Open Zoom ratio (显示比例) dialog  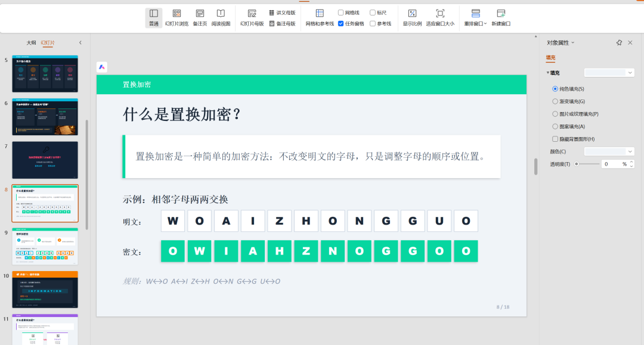pyautogui.click(x=412, y=18)
